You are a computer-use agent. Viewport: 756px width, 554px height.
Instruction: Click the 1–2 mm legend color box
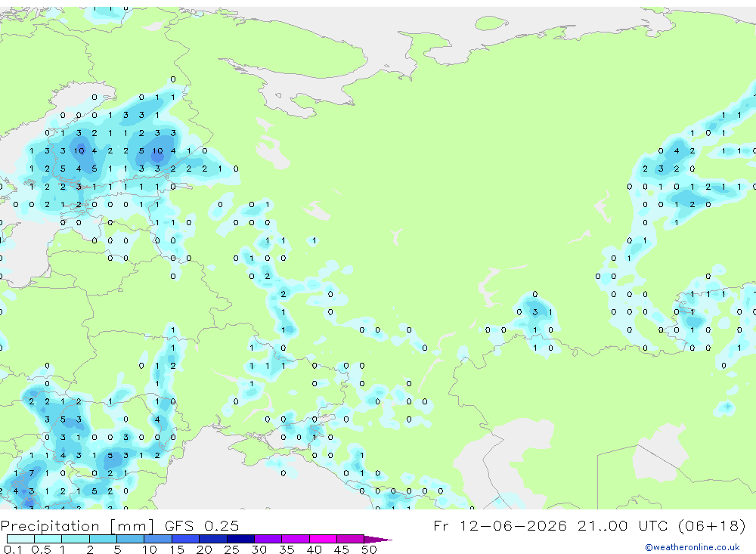coord(76,539)
